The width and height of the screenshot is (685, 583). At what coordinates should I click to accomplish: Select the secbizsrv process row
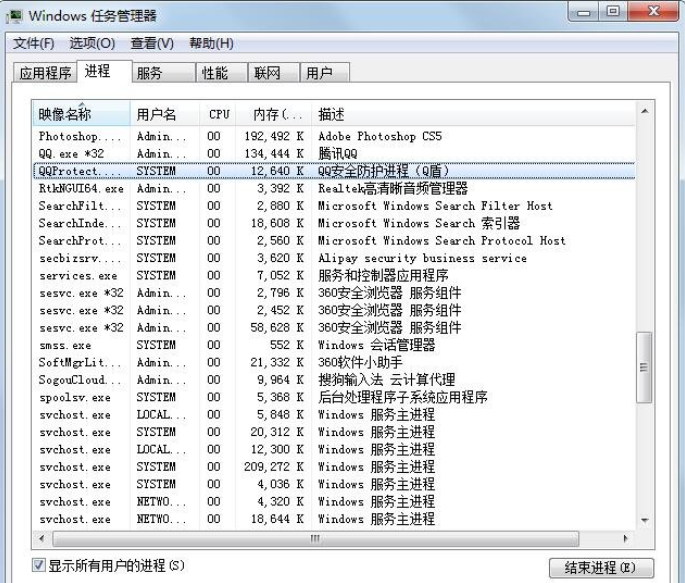click(334, 258)
